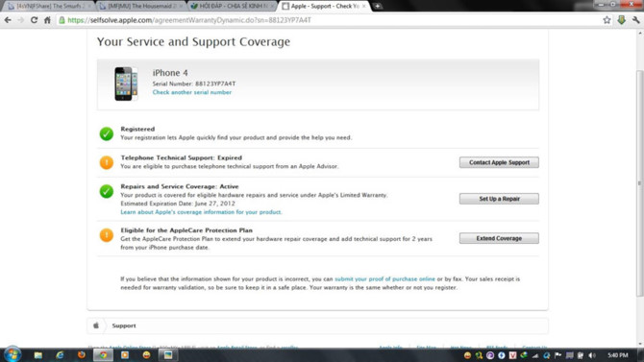Open a new browser tab
This screenshot has width=644, height=362.
pos(377,6)
